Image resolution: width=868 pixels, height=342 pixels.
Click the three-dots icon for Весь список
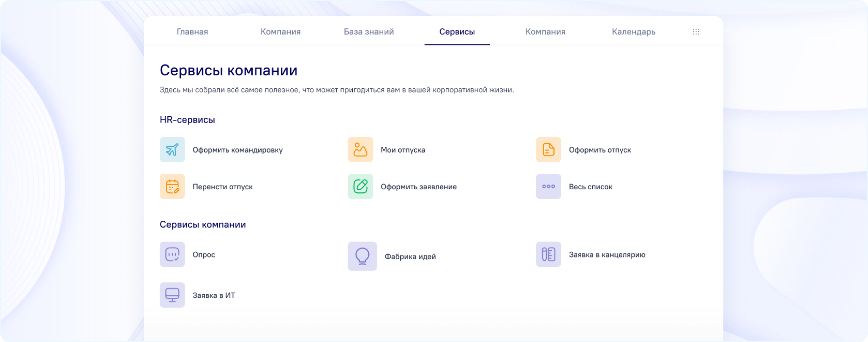point(548,187)
